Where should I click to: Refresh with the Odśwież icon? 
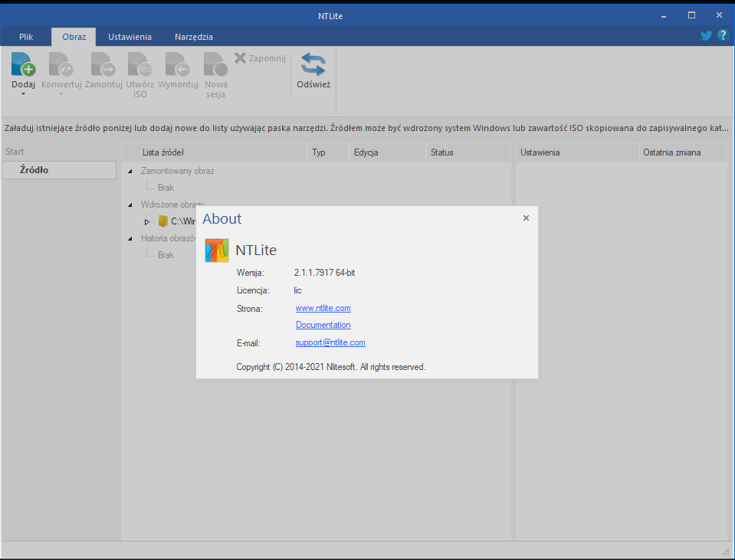(x=313, y=64)
